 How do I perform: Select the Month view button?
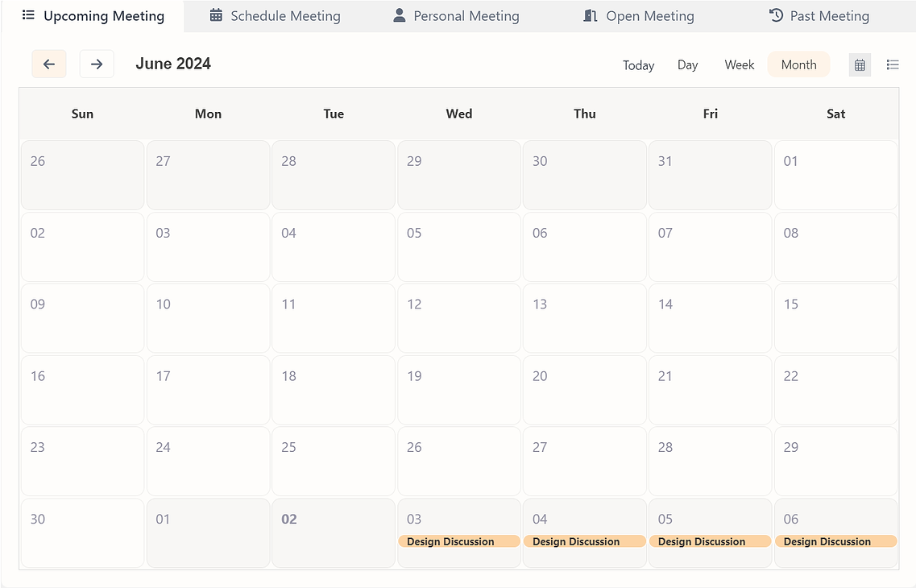click(x=798, y=64)
